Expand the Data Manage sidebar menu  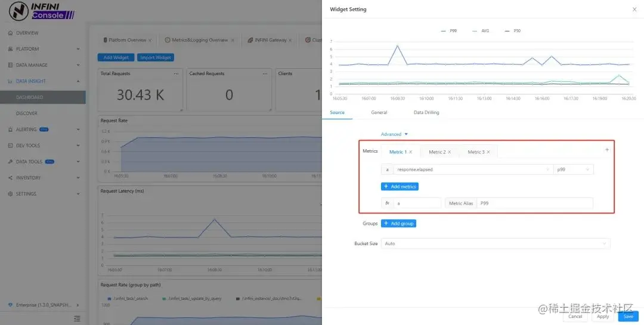coord(78,65)
